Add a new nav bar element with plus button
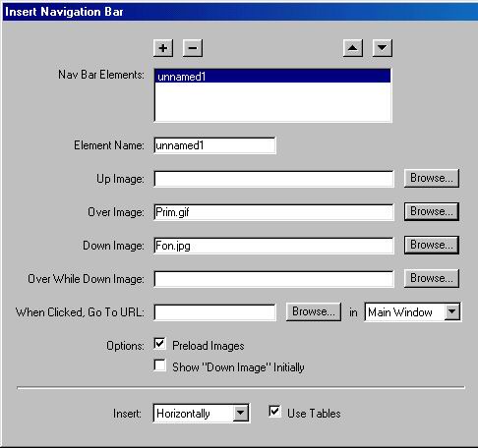The width and height of the screenshot is (478, 448). [163, 48]
